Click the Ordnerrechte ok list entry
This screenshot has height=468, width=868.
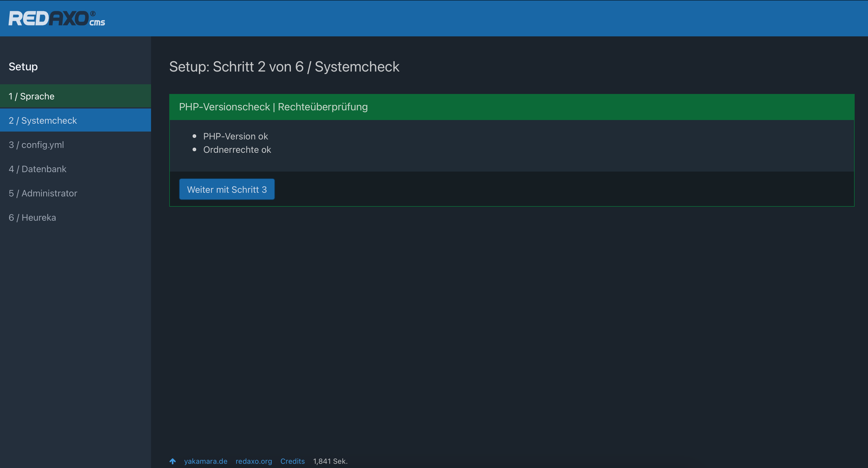[237, 149]
